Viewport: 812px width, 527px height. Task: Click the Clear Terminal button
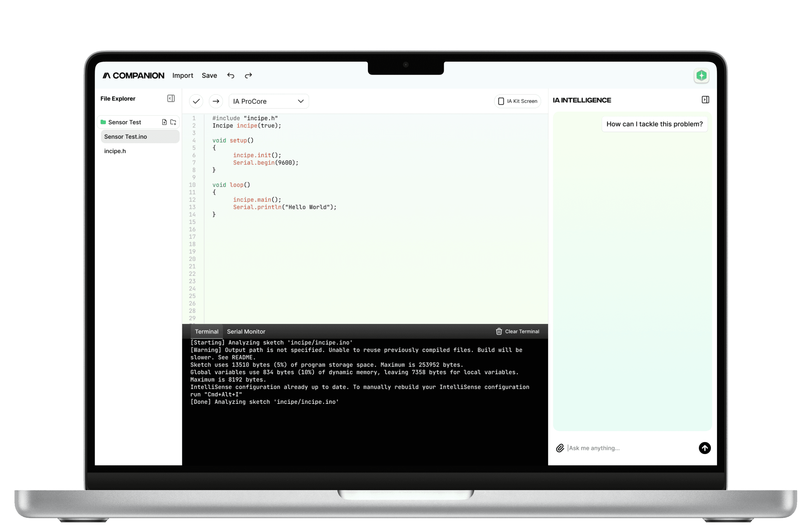click(517, 331)
